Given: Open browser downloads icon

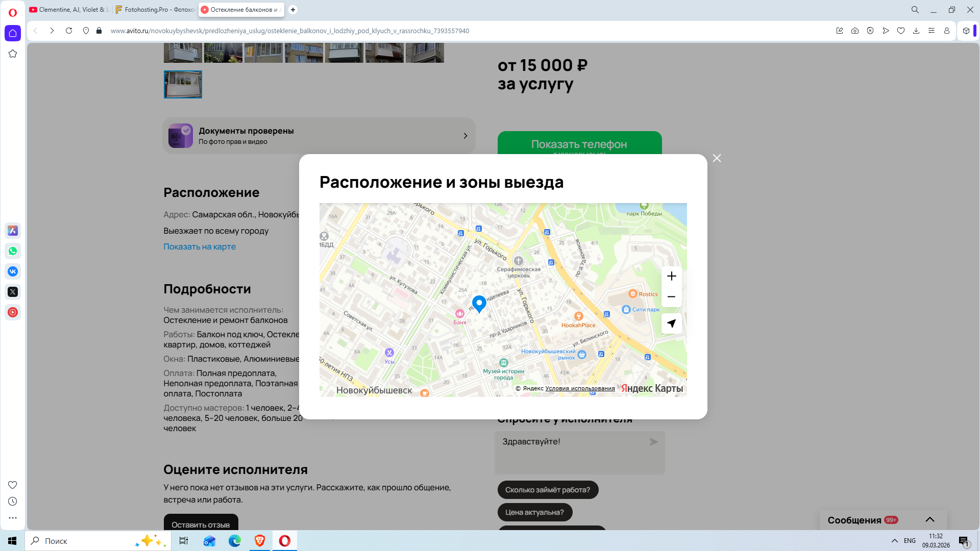Looking at the screenshot, I should tap(916, 31).
